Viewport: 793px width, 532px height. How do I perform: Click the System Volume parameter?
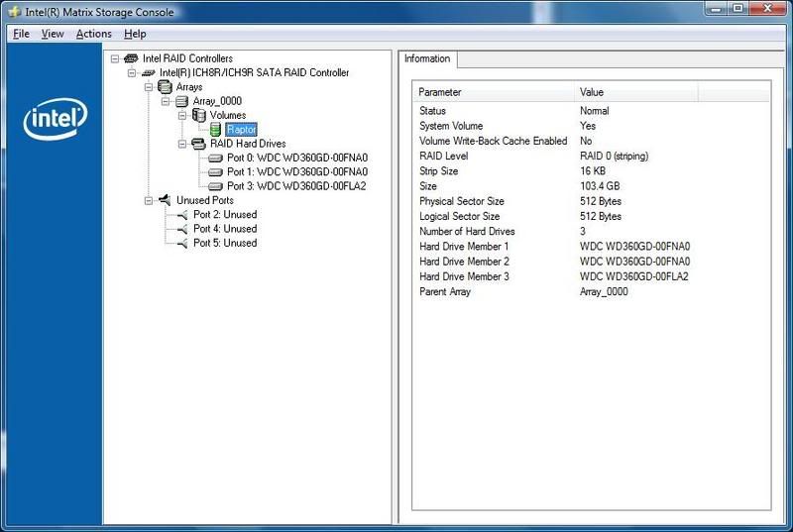point(451,126)
